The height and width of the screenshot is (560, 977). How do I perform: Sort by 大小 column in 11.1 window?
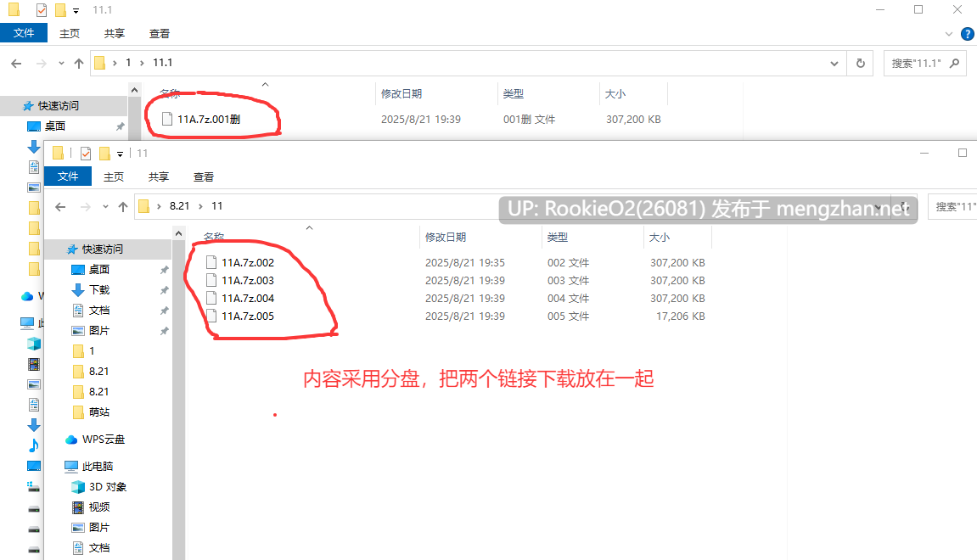tap(615, 93)
